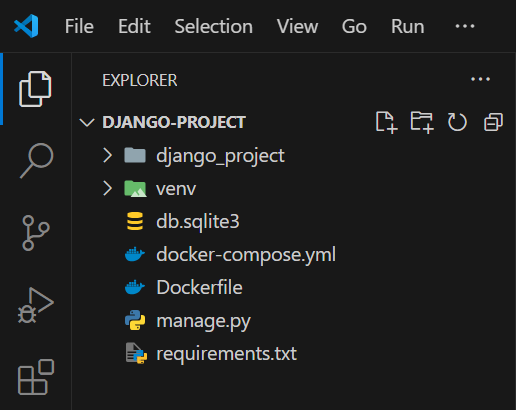Open manage.py in the editor
The width and height of the screenshot is (516, 410).
203,321
